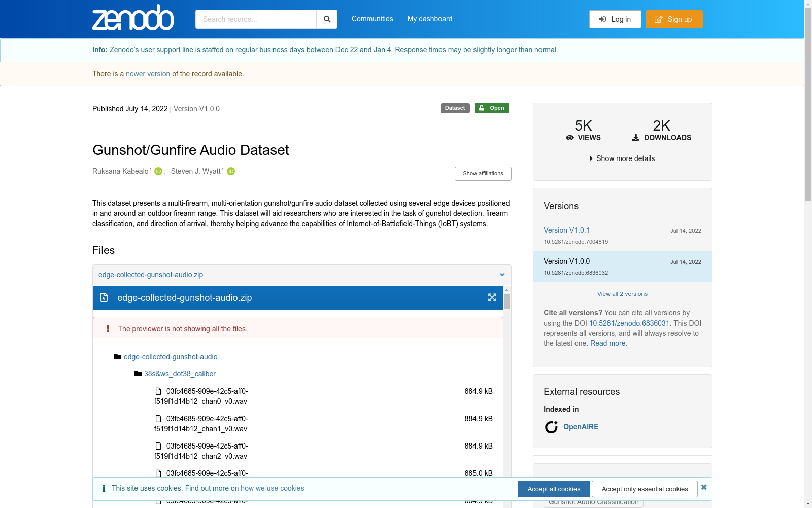The width and height of the screenshot is (812, 508).
Task: Click View all 2 versions
Action: coord(622,294)
